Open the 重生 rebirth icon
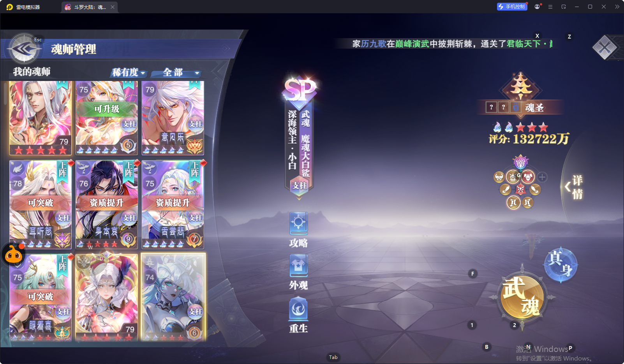 click(x=298, y=315)
